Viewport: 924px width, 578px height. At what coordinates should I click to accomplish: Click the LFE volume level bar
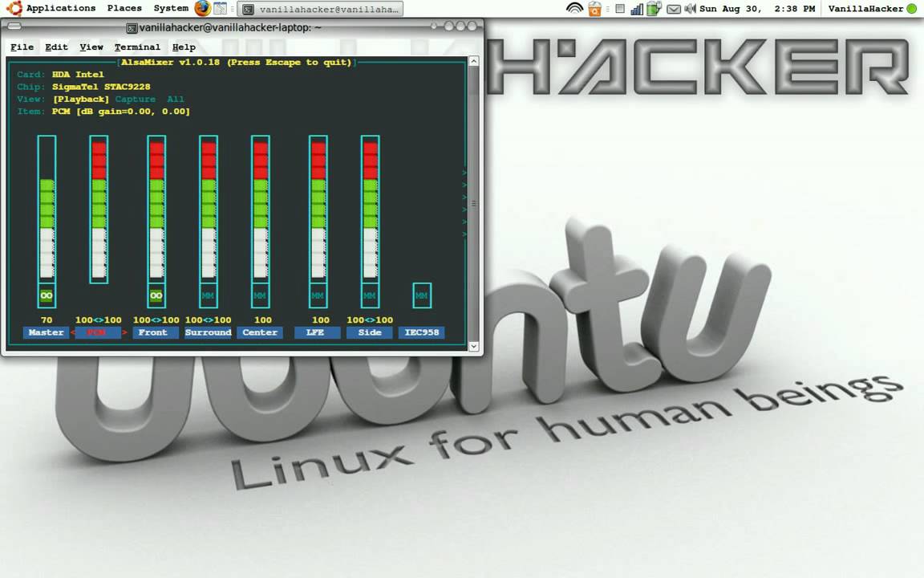[318, 210]
